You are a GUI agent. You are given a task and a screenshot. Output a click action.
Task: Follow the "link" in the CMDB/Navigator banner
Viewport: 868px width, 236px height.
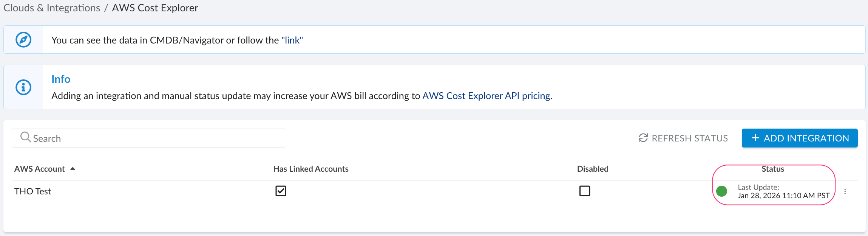(292, 40)
